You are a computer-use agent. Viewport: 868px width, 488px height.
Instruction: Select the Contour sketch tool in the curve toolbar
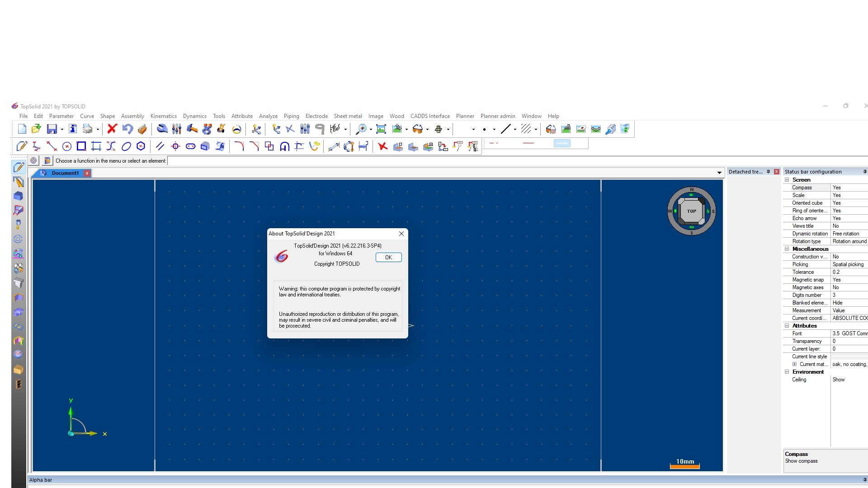[22, 146]
